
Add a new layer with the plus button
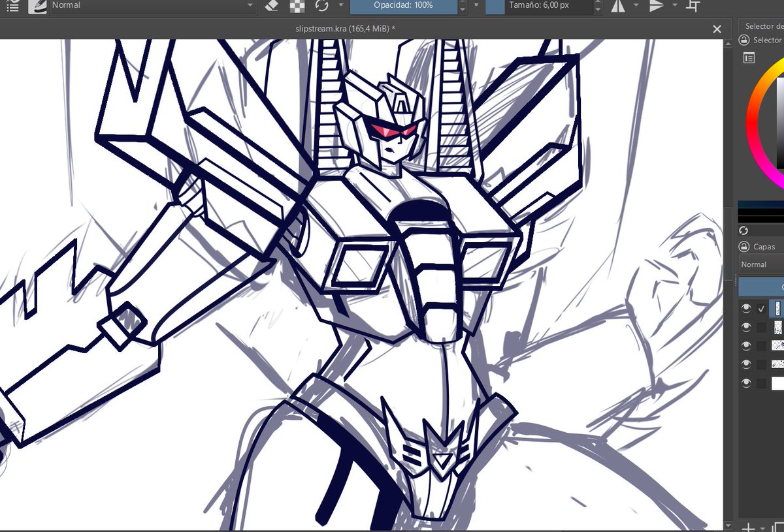(749, 527)
